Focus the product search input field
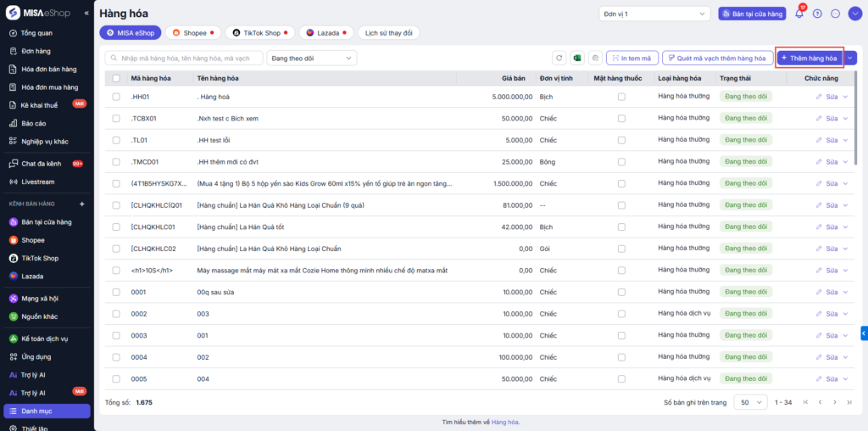The image size is (868, 431). [185, 58]
